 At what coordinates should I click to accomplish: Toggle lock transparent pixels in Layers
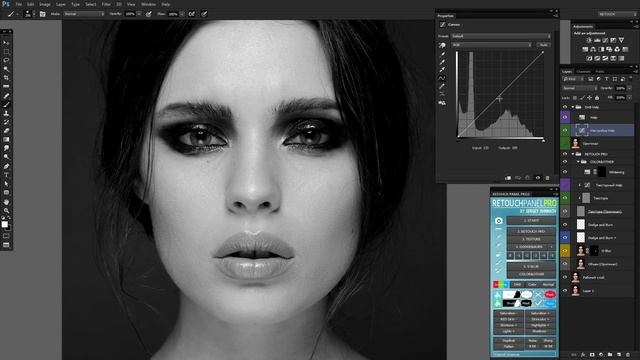[575, 98]
